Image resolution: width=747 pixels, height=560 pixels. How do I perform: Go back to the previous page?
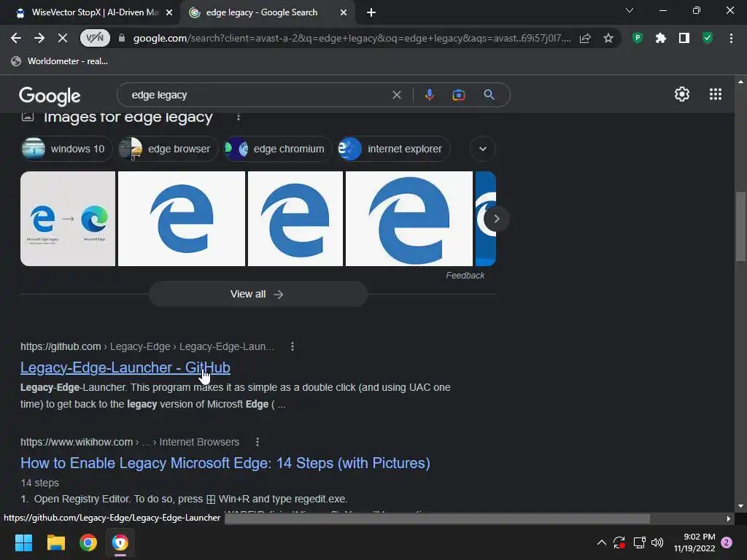(16, 38)
